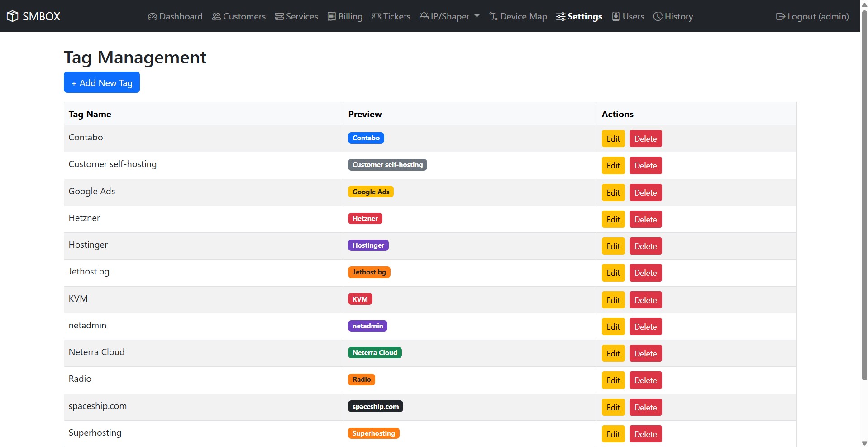Expand the IP/Shaper dropdown caret
This screenshot has width=868, height=447.
pyautogui.click(x=477, y=16)
